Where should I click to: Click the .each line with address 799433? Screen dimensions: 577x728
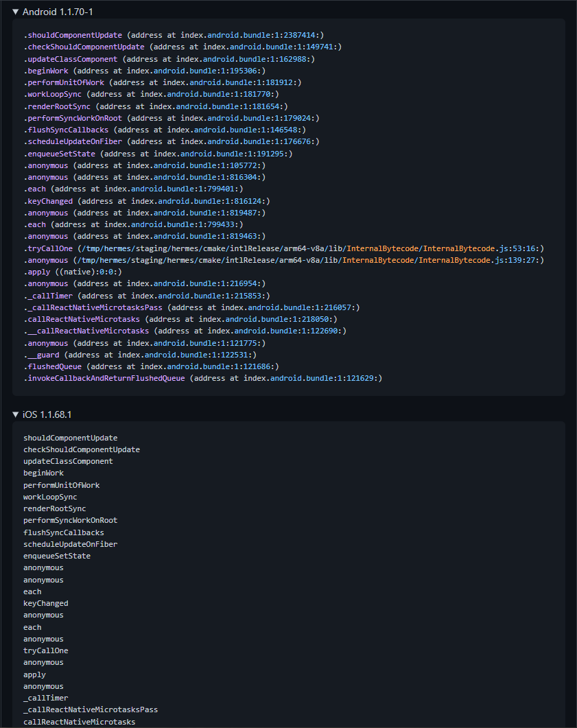pos(134,224)
